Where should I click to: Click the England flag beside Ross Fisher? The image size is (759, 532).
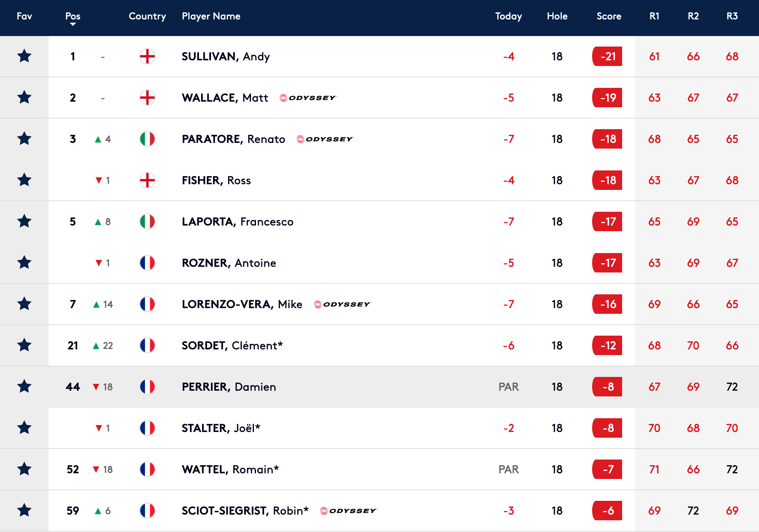tap(147, 180)
